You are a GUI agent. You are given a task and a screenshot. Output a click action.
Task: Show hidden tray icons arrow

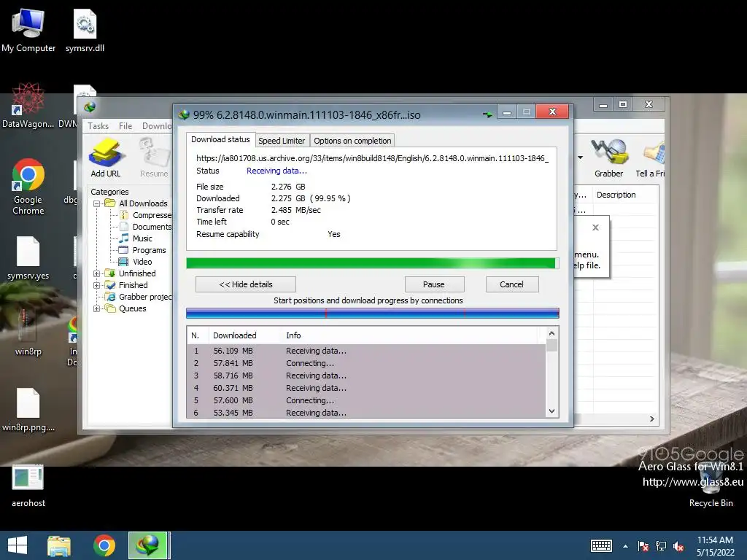coord(625,546)
